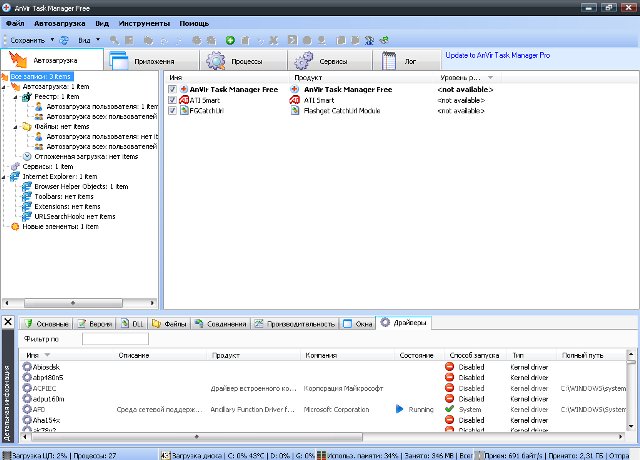Open the Окна details tab
Viewport: 640px width, 460px height.
358,324
